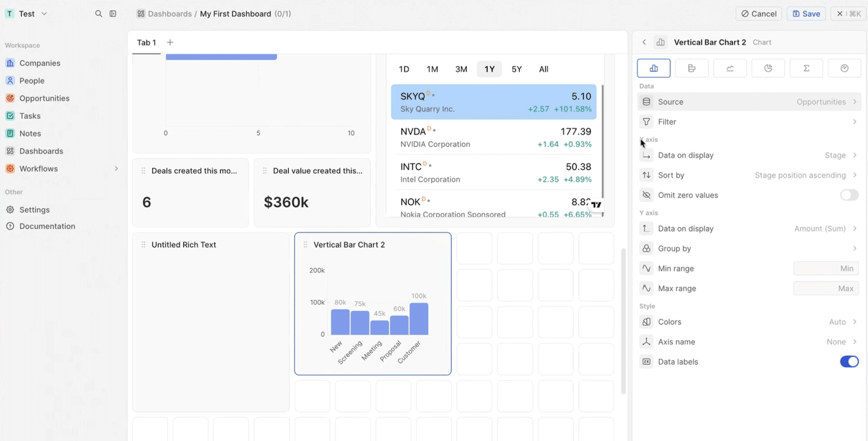
Task: Click the search magnifier icon
Action: tap(99, 14)
